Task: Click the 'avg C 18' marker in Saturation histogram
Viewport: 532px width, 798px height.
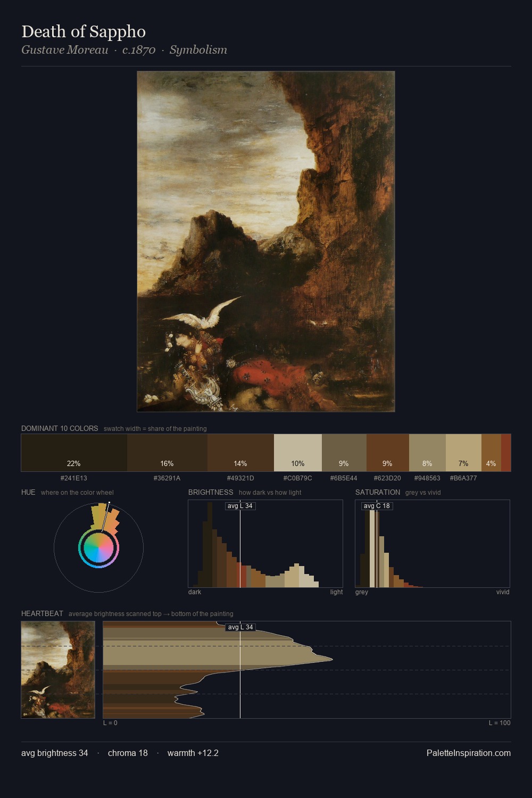Action: click(x=377, y=506)
